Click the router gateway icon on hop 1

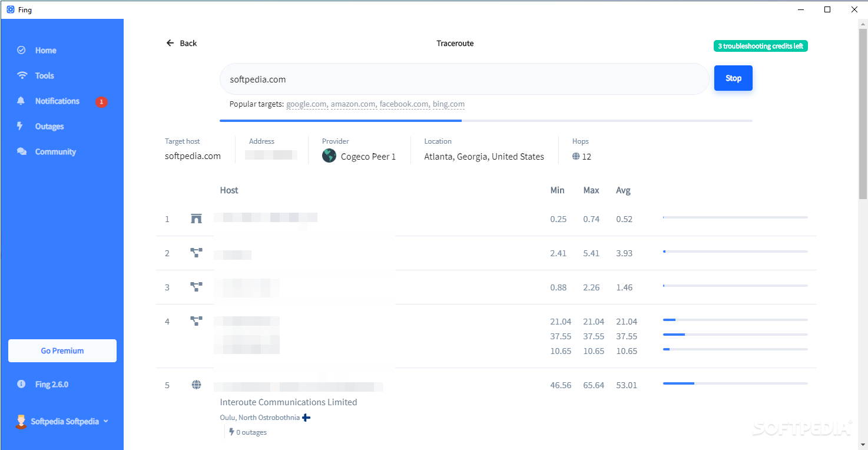tap(196, 219)
